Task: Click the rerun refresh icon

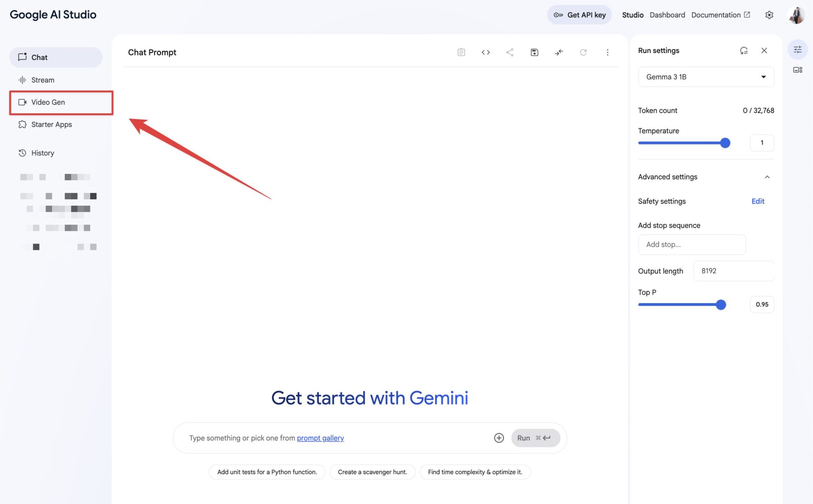Action: coord(583,52)
